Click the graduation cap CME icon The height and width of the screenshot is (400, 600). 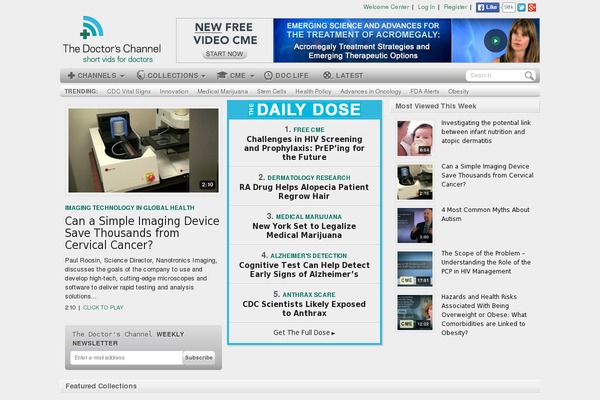pyautogui.click(x=222, y=75)
